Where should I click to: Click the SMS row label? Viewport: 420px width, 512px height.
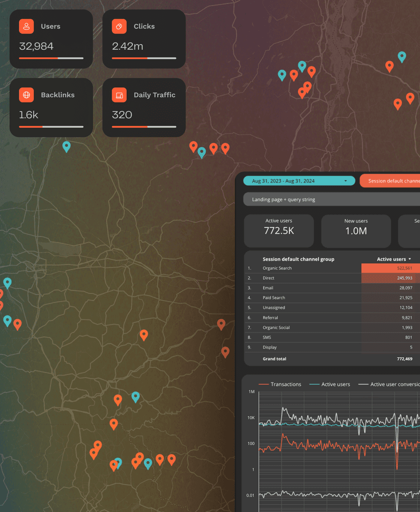pyautogui.click(x=266, y=337)
